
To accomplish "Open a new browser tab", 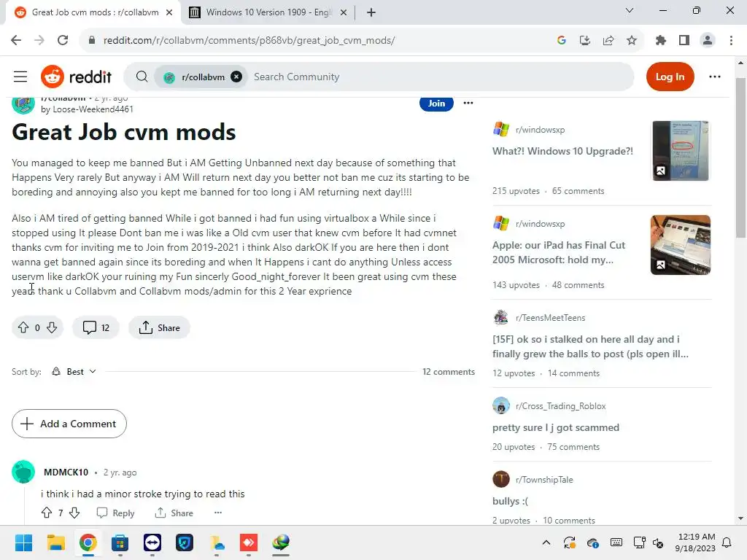I will 371,12.
